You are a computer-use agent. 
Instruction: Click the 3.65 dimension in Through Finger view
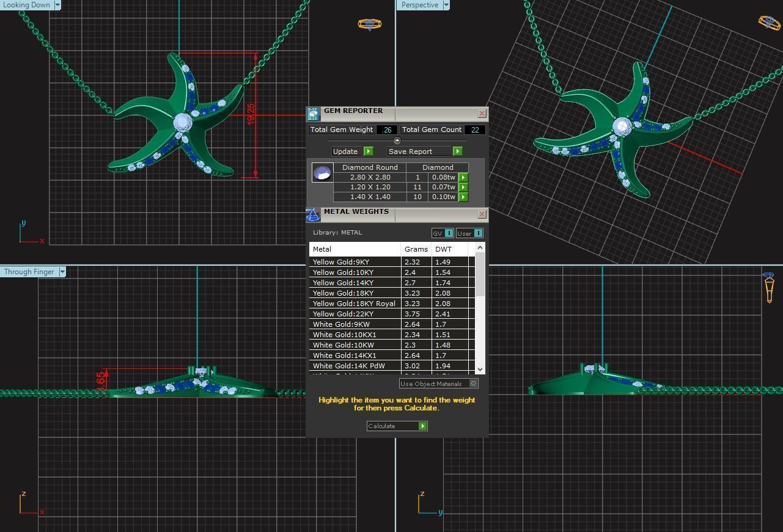coord(101,381)
